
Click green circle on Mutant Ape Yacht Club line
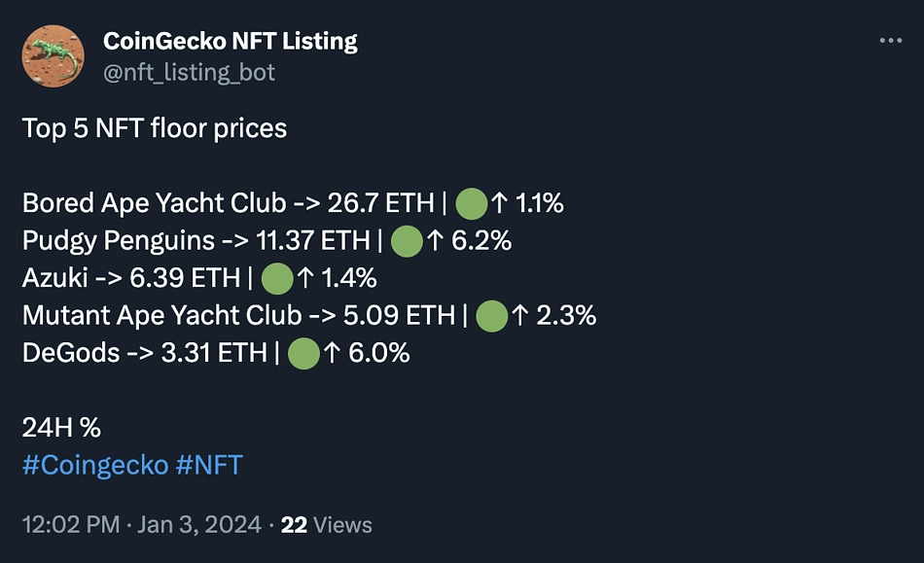(491, 316)
